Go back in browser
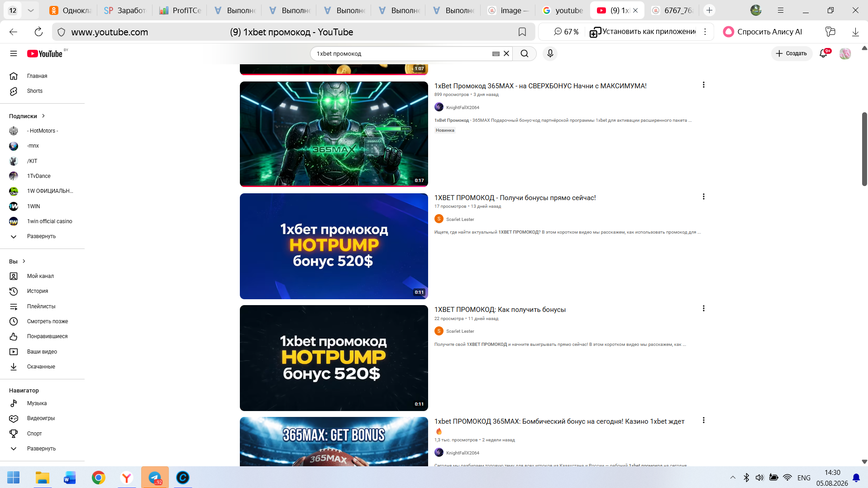The image size is (868, 488). [14, 32]
